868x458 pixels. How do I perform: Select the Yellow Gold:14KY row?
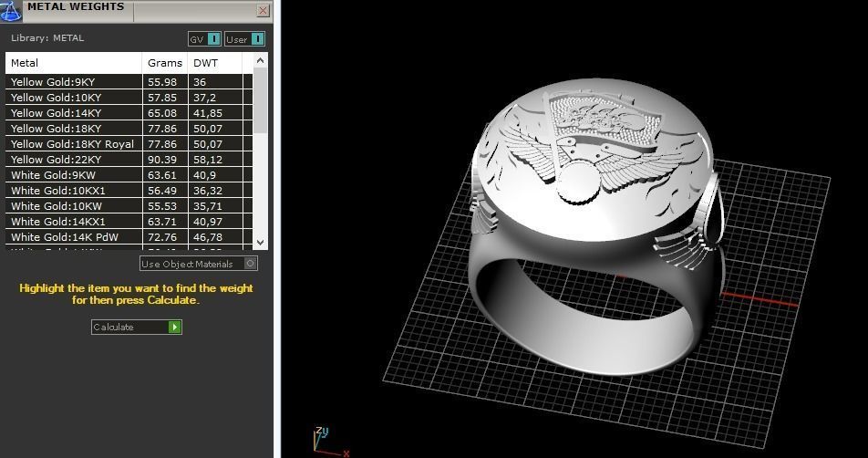point(129,113)
